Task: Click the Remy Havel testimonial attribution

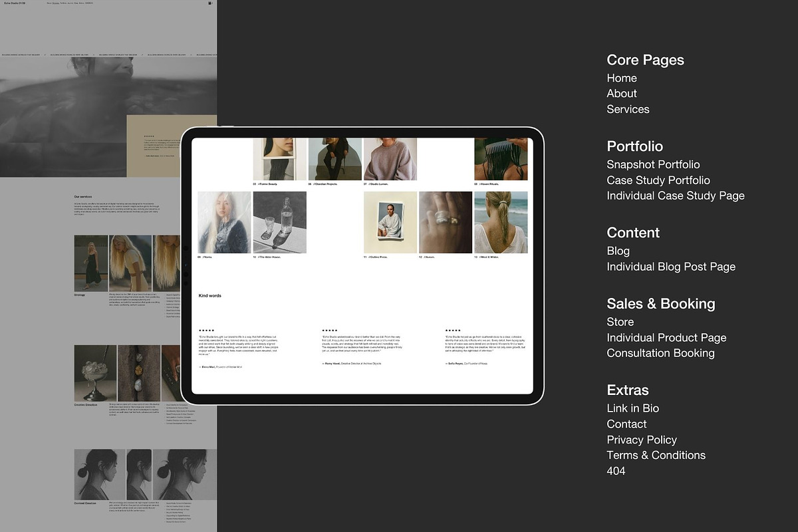Action: [x=352, y=363]
